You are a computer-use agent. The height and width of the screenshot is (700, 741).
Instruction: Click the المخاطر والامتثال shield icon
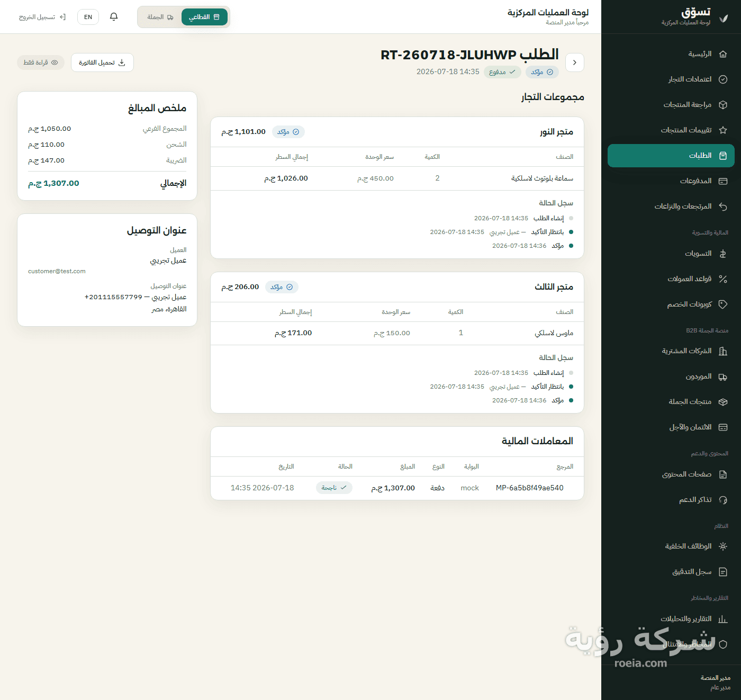(x=723, y=644)
